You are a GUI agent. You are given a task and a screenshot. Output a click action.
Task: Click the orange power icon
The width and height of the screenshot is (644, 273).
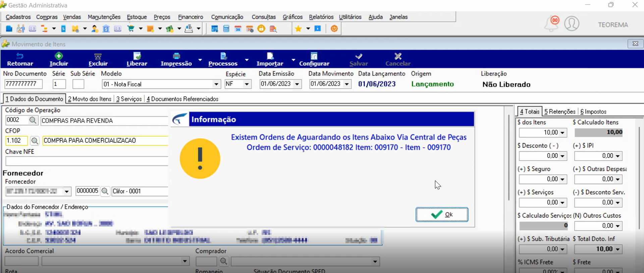tap(334, 29)
